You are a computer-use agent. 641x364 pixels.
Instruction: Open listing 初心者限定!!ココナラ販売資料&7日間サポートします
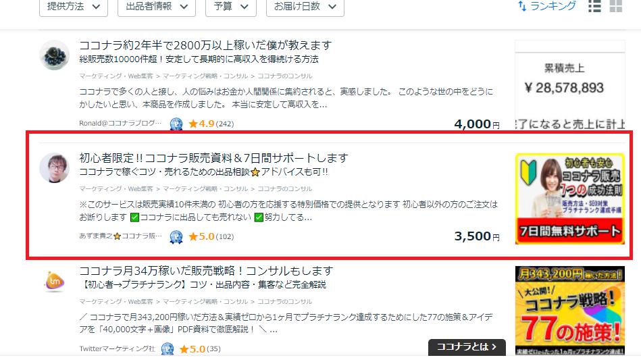point(213,158)
